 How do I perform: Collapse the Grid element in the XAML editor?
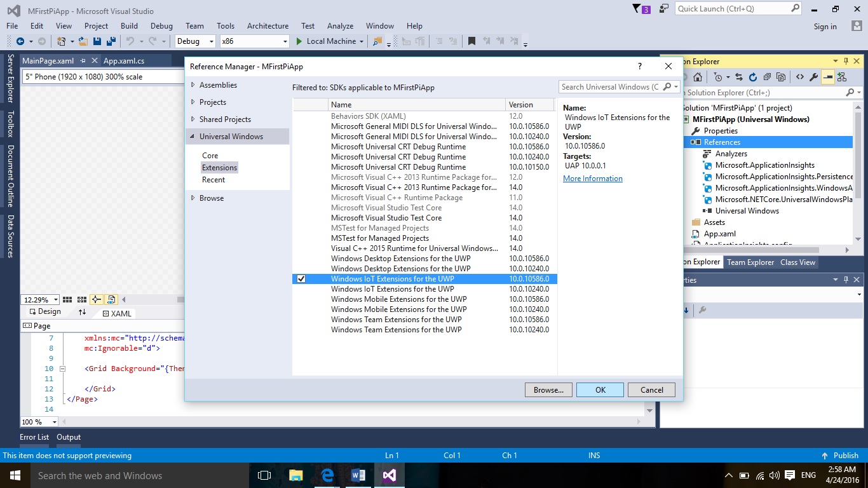62,369
